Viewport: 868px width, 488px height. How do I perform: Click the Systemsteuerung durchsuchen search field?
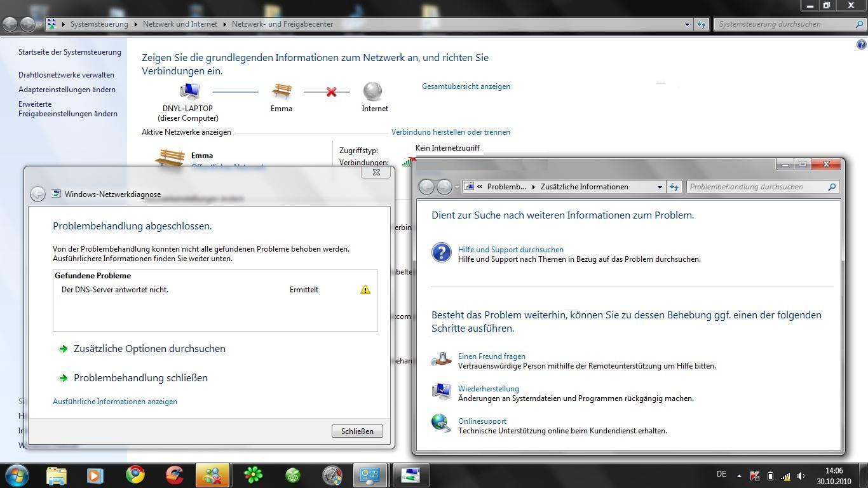point(789,24)
